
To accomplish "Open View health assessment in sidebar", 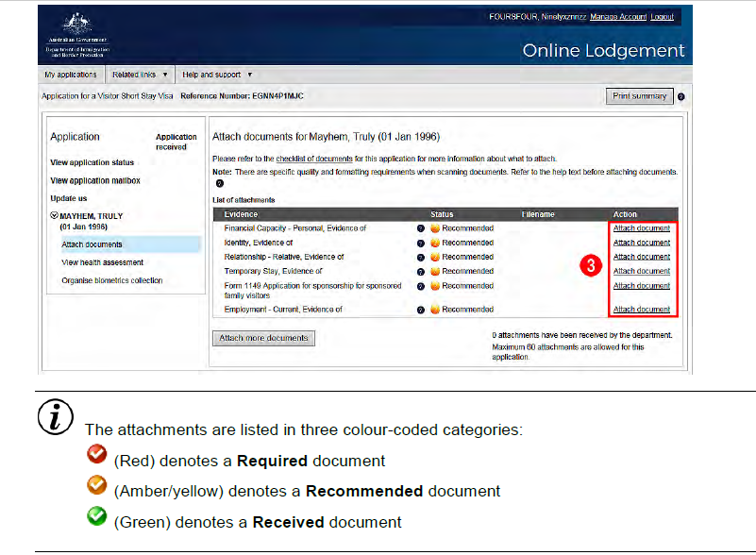I will (103, 262).
